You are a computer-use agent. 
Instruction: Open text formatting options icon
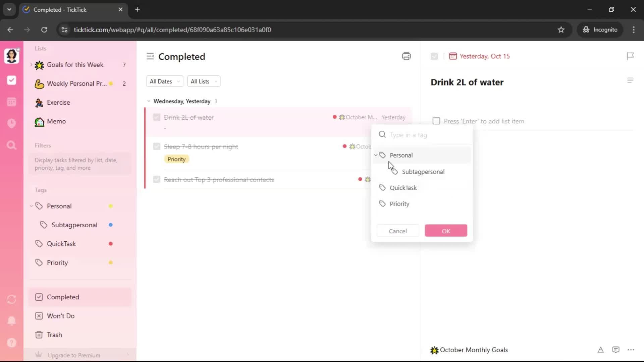(600, 350)
